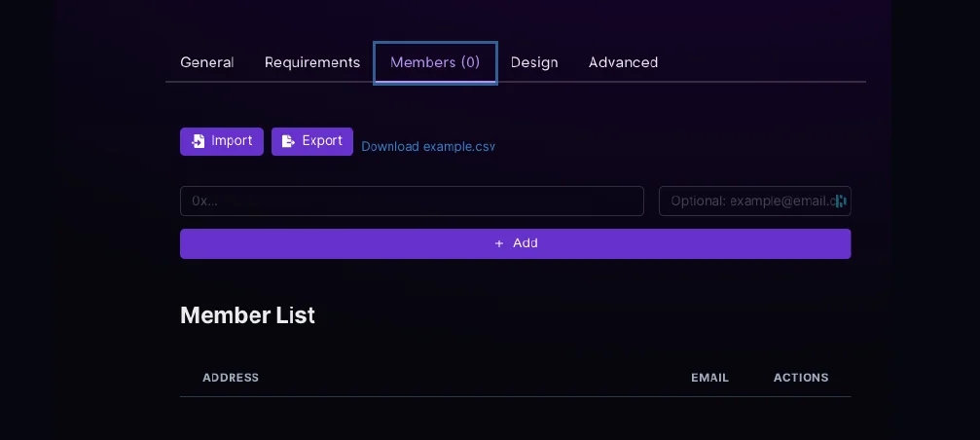The height and width of the screenshot is (440, 980).
Task: Focus the 0x address input field
Action: [412, 202]
